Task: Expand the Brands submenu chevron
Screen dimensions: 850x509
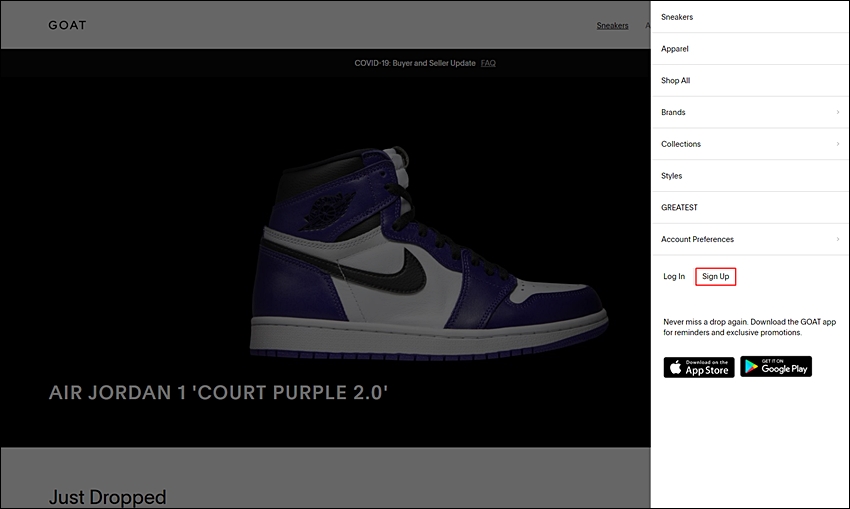Action: (838, 112)
